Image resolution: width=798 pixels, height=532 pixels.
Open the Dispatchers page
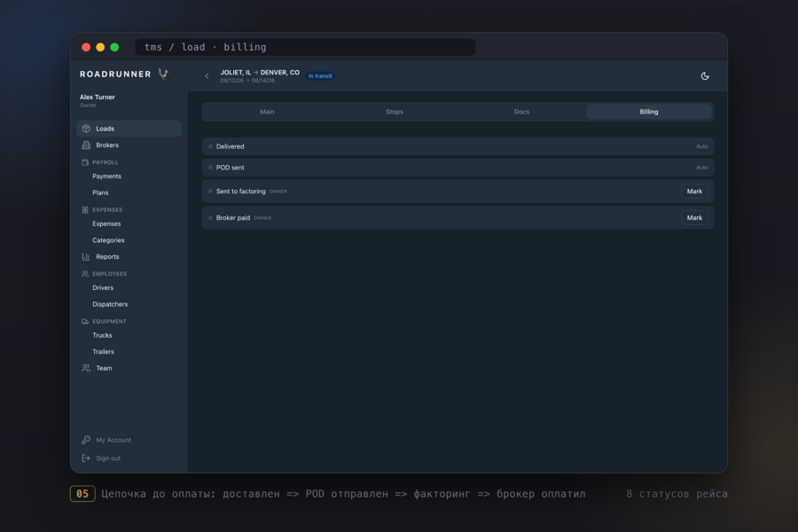110,304
